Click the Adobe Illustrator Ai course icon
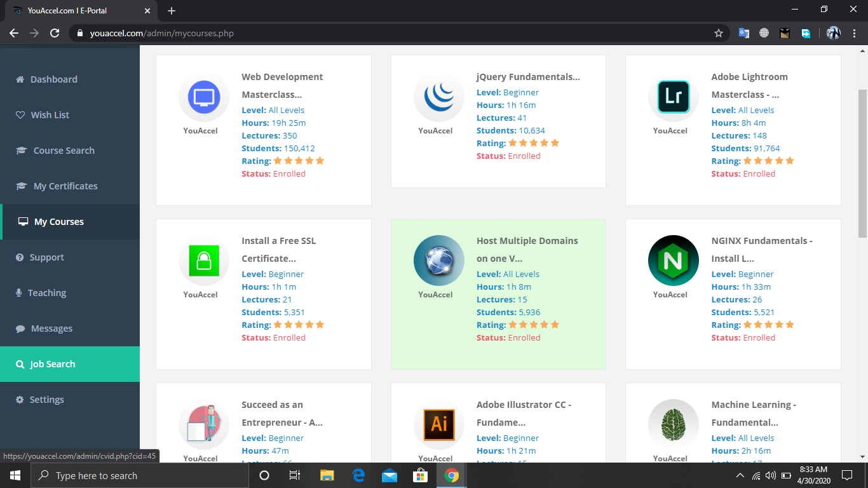 click(438, 424)
